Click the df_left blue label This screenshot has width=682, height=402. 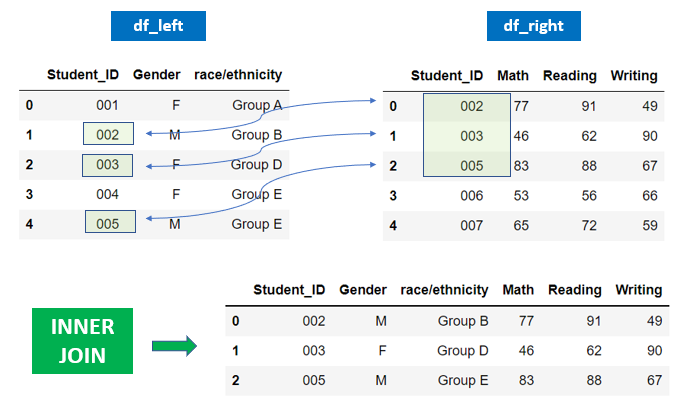157,27
